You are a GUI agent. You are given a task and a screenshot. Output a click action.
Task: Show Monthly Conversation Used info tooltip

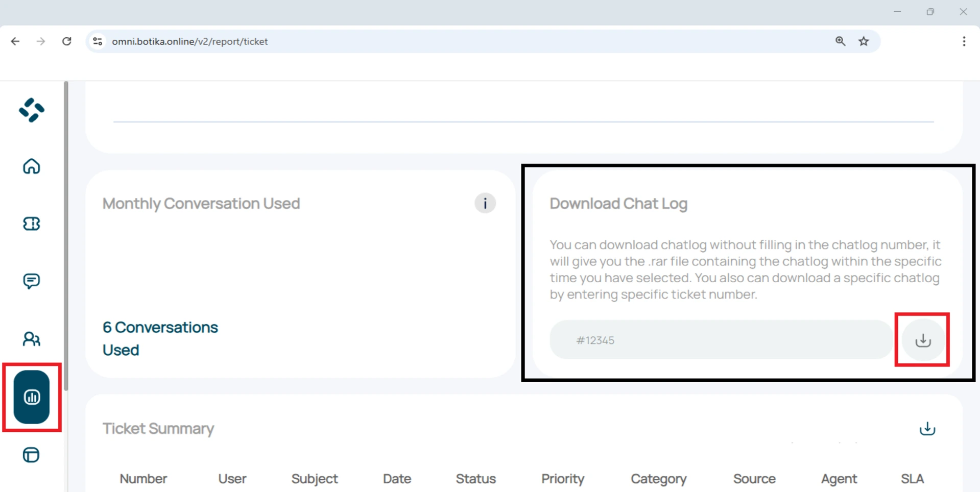485,203
